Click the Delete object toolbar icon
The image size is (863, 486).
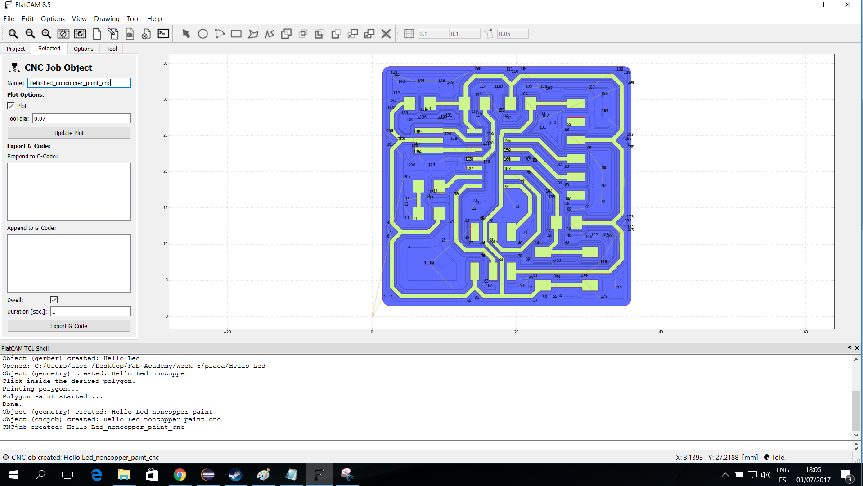pos(146,34)
